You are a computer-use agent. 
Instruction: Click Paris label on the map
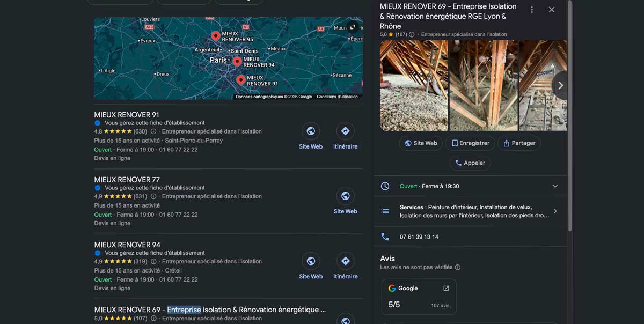218,60
